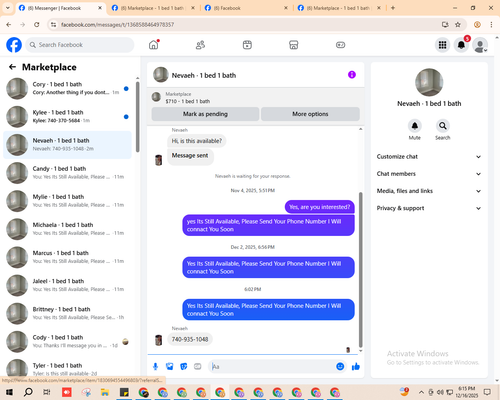Click the chat messages scrollbar
The image size is (500, 400).
pyautogui.click(x=360, y=270)
